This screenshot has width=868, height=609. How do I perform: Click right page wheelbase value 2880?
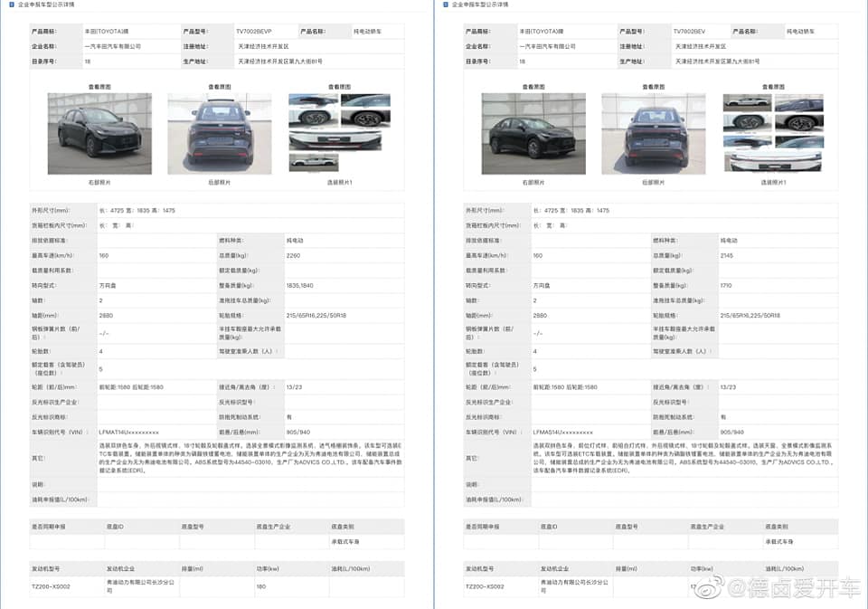(541, 315)
